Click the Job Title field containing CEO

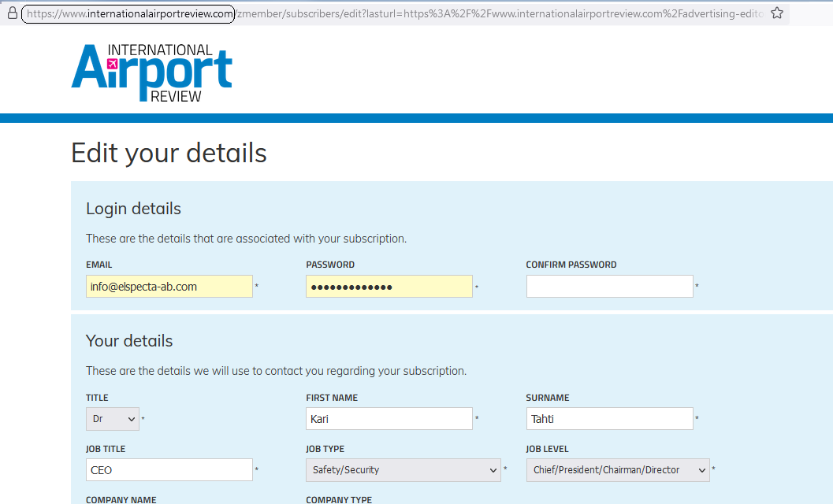(x=169, y=470)
